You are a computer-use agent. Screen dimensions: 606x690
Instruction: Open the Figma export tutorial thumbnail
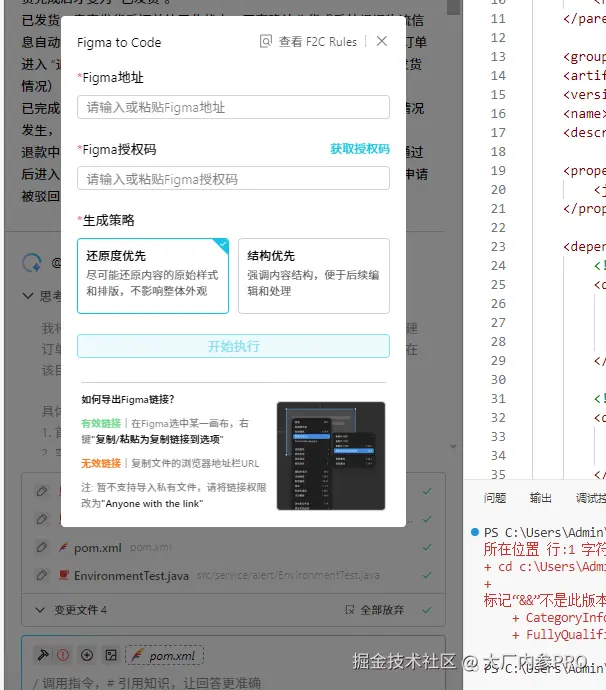(x=331, y=456)
